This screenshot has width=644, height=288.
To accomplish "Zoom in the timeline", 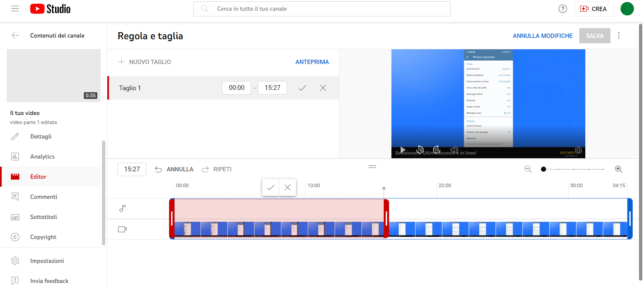I will (619, 169).
